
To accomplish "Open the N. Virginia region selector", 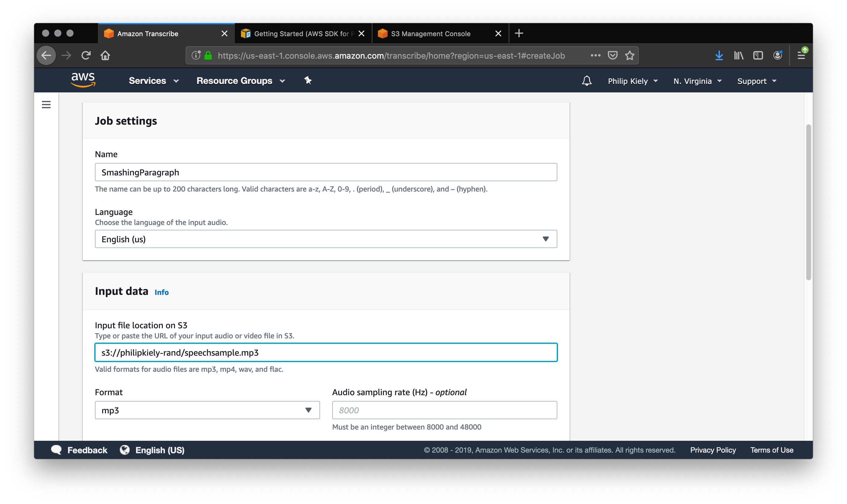I will pos(698,81).
